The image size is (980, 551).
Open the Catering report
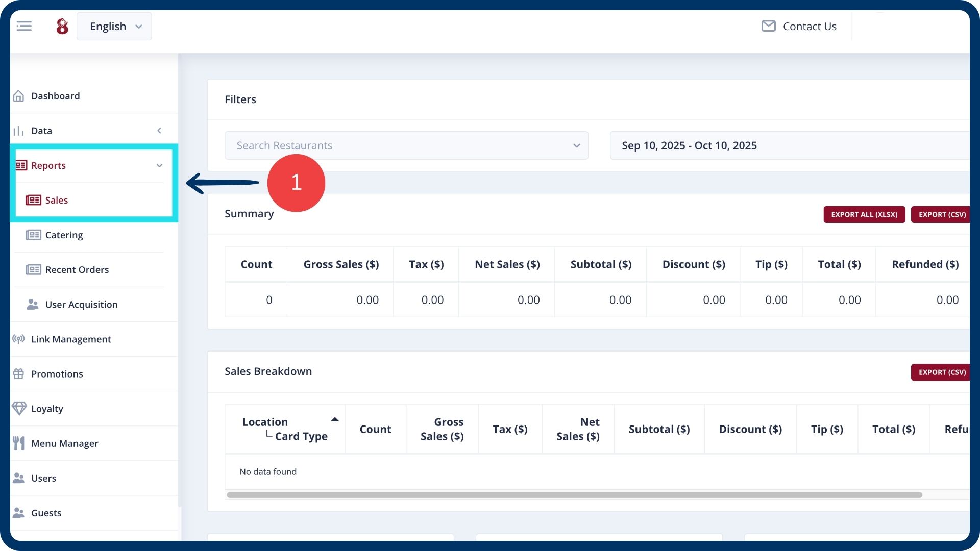pos(64,235)
